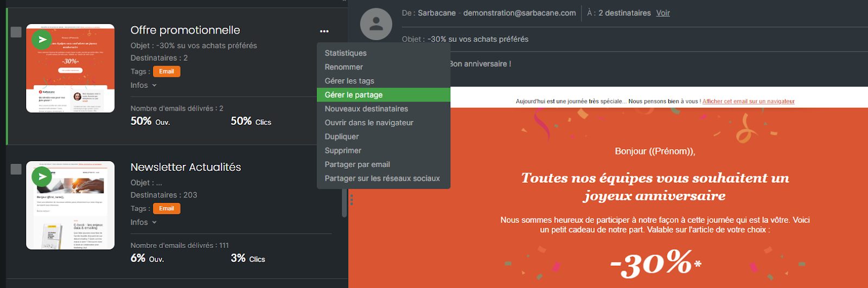
Task: Click preview header Objet : -30% line
Action: click(x=465, y=39)
